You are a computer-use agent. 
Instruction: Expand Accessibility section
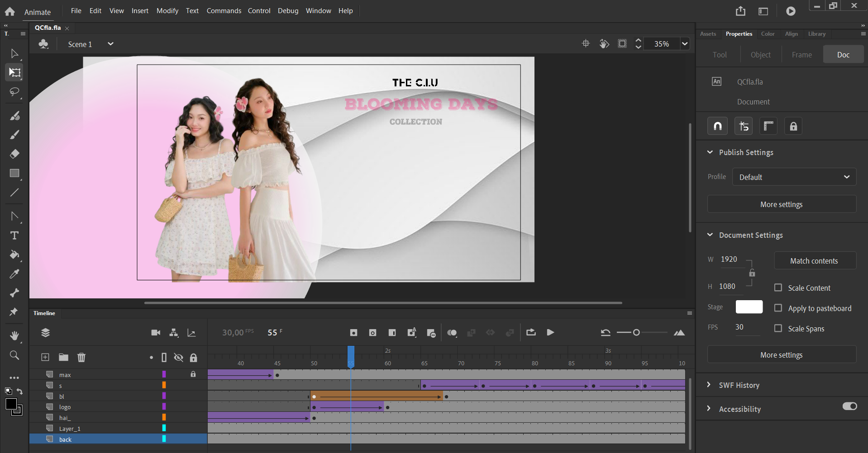coord(709,409)
